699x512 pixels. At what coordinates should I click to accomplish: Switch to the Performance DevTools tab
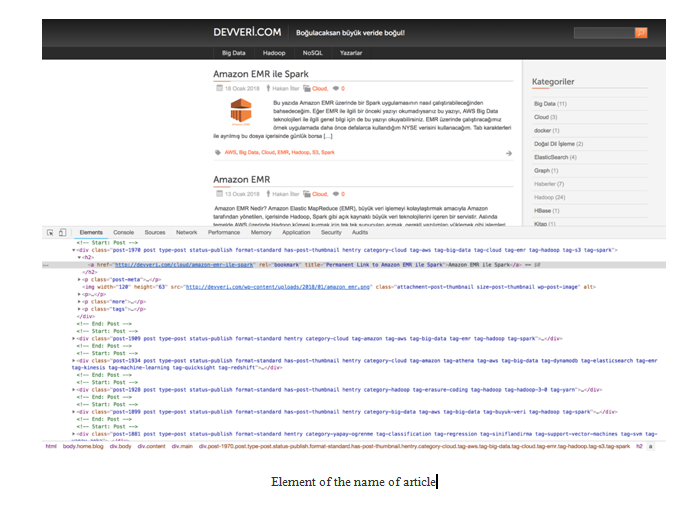click(224, 233)
